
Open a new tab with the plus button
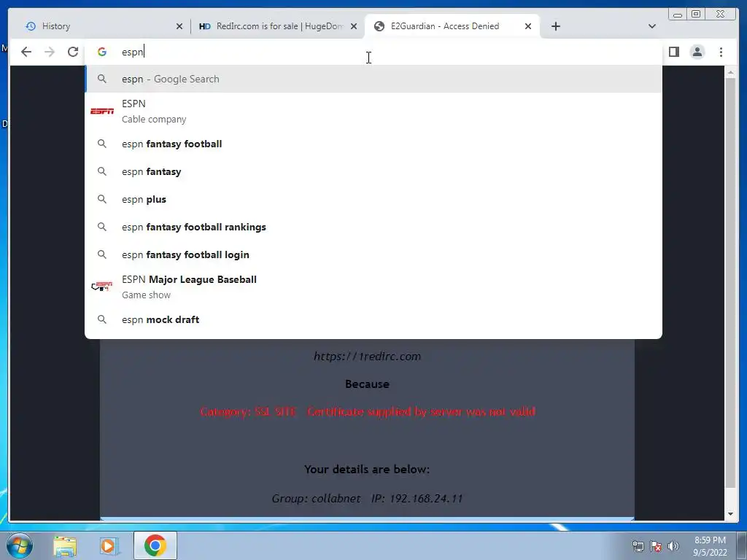pyautogui.click(x=555, y=26)
